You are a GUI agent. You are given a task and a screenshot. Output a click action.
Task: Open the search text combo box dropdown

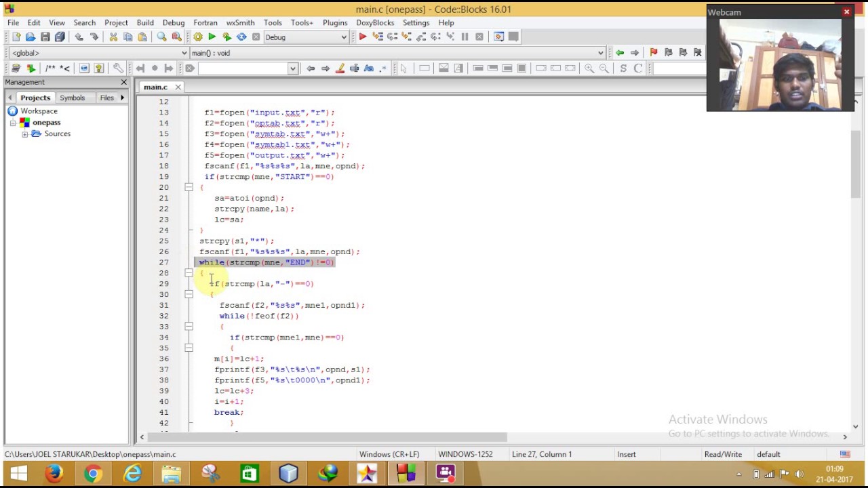pos(293,68)
